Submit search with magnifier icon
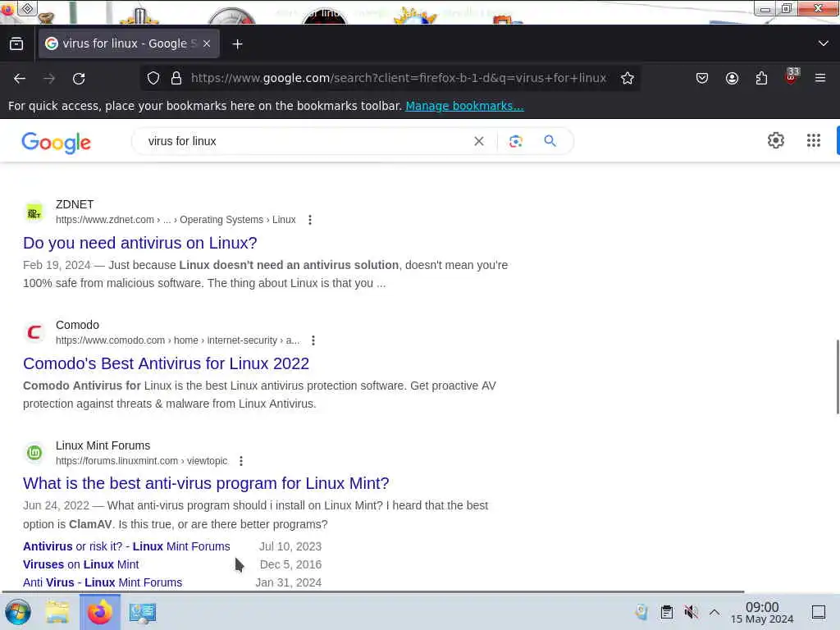This screenshot has width=840, height=630. pos(550,141)
